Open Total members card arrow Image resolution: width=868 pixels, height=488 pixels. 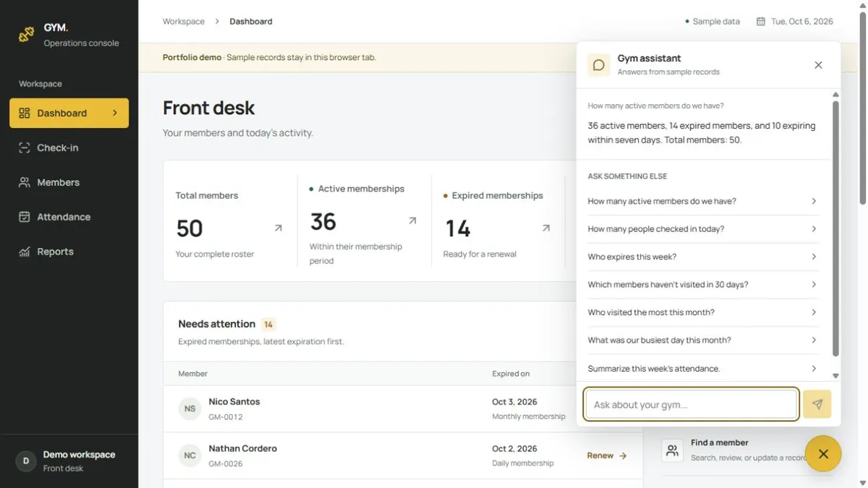pos(278,228)
